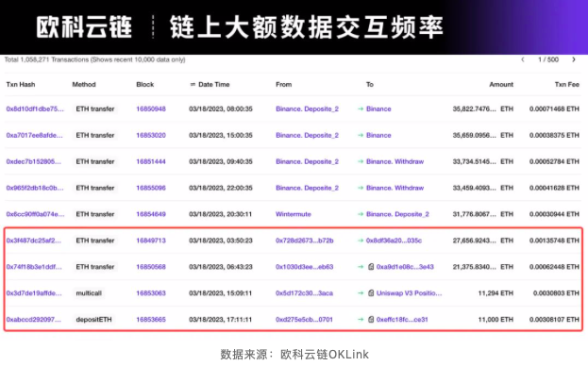Select timestamp 03/18/2023, 17:11:11

tap(221, 319)
